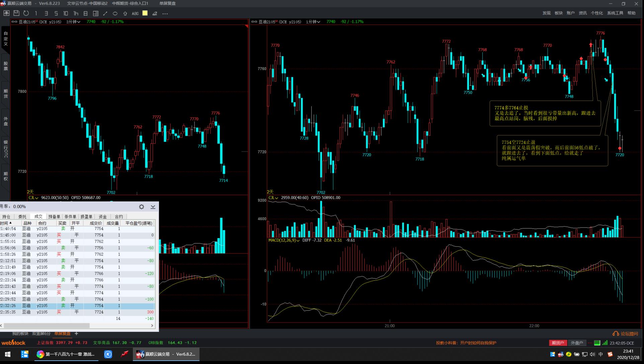Open trade panel settings gear
Viewport: 644px width, 364px height.
coord(142,207)
